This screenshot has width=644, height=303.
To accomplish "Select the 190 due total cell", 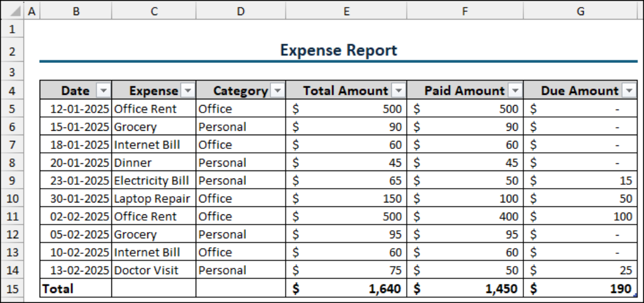I will (x=580, y=288).
